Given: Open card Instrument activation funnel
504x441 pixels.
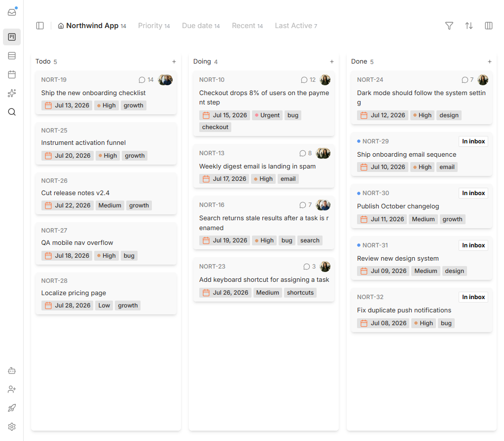Looking at the screenshot, I should pyautogui.click(x=106, y=143).
